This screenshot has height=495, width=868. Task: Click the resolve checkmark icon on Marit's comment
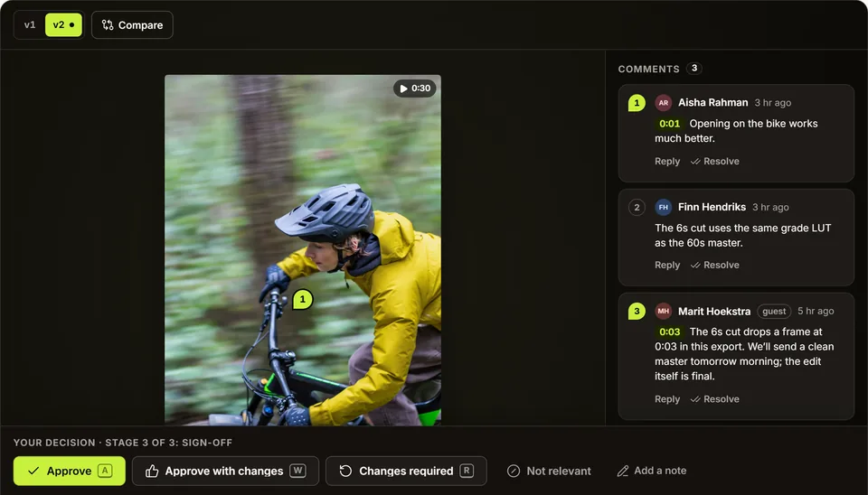[x=695, y=399]
